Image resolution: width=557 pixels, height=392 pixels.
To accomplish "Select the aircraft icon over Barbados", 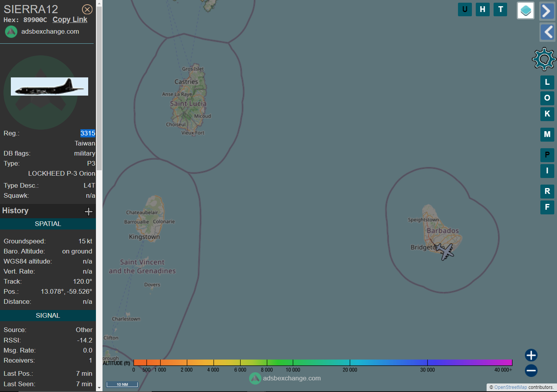I will [x=445, y=252].
